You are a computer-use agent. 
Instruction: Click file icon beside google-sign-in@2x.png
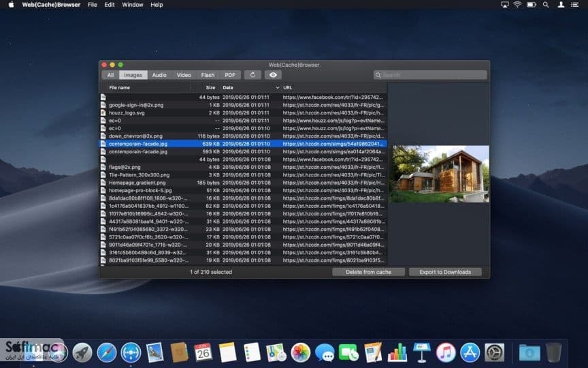tap(103, 105)
